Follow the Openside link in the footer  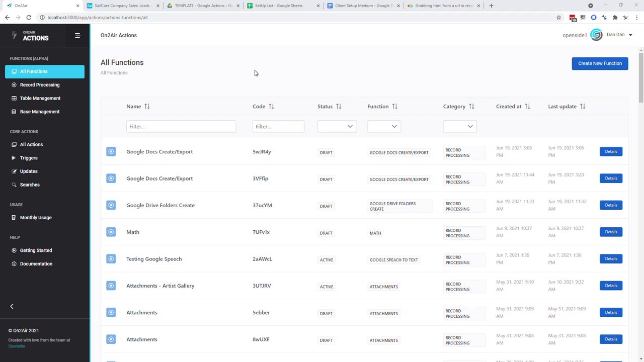pos(17,346)
